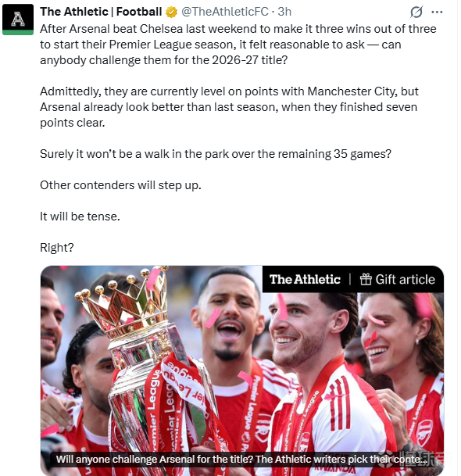
Task: Open The Athletic profile avatar
Action: [x=18, y=20]
